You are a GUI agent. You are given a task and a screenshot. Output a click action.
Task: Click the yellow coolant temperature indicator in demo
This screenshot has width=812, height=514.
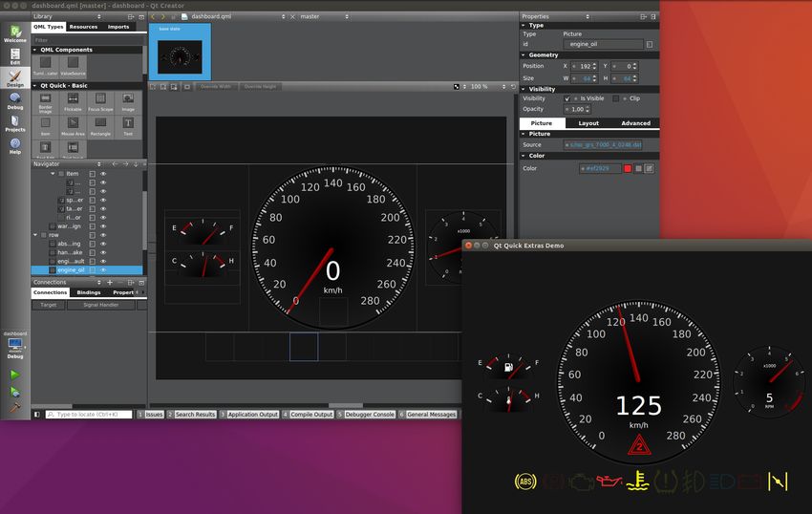(x=637, y=481)
